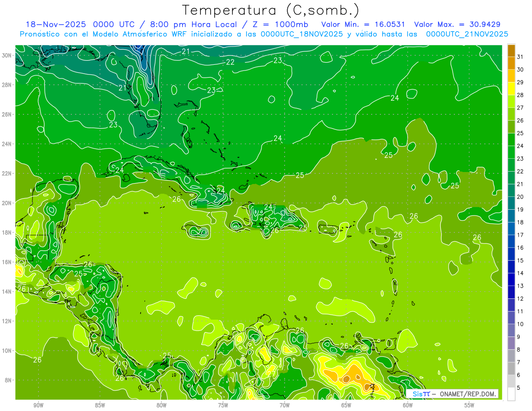The width and height of the screenshot is (532, 411).
Task: Click the white swatch below 5 on colorbar
Action: pyautogui.click(x=511, y=394)
